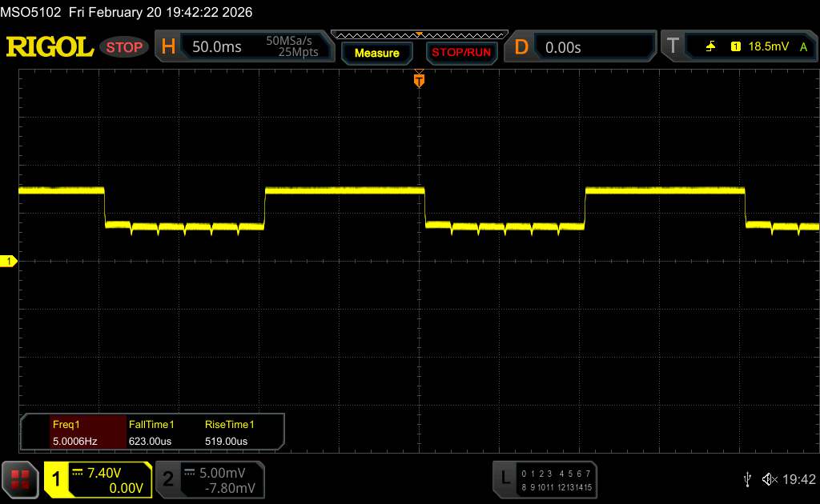Select the RiseTime1 measurement item

229,432
